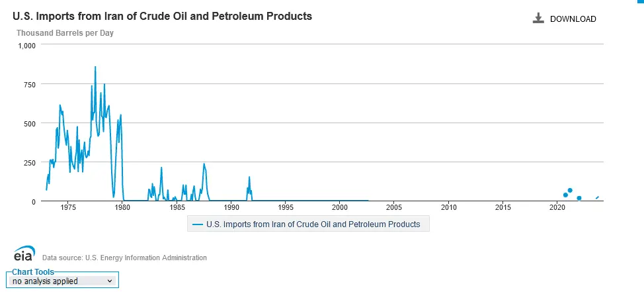
Task: Click the tallest peak of the line near 1977
Action: [x=95, y=67]
